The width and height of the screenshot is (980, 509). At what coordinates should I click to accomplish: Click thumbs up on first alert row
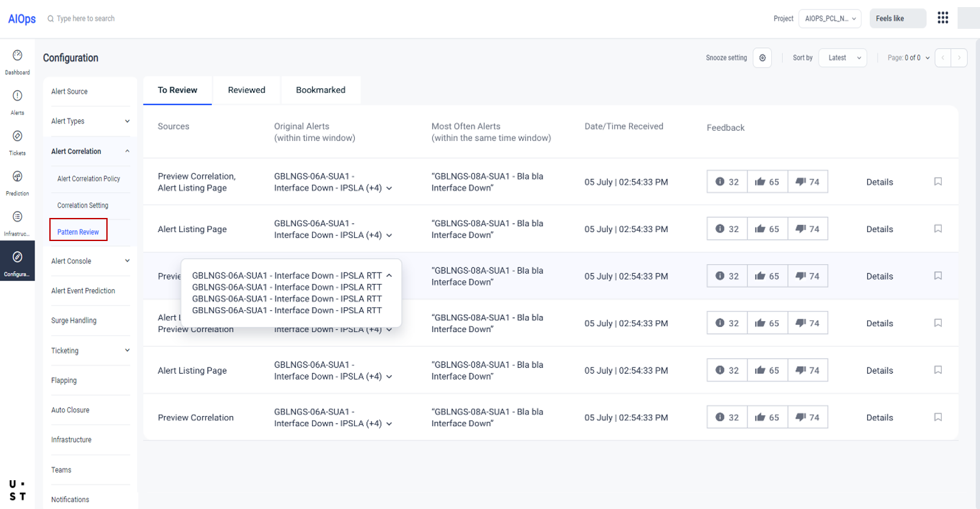pyautogui.click(x=767, y=182)
